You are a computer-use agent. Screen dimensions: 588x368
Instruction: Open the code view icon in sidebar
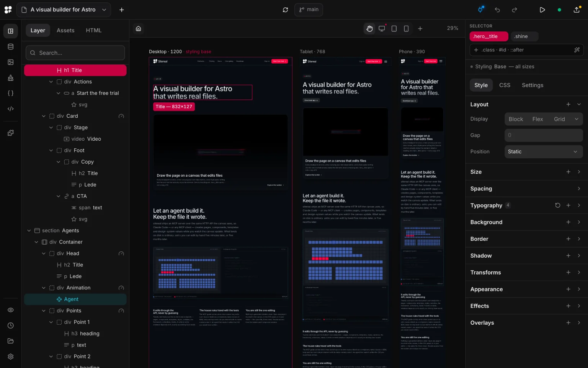click(x=11, y=109)
